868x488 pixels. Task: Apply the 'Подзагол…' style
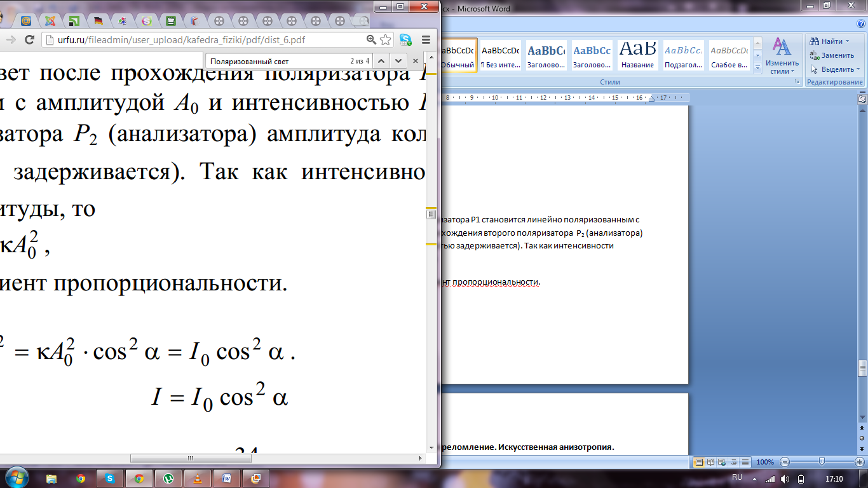683,56
